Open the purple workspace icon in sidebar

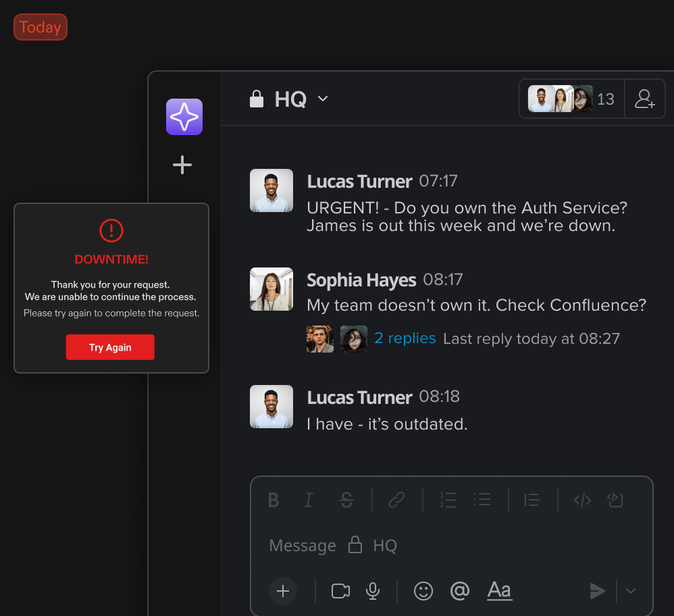point(184,116)
